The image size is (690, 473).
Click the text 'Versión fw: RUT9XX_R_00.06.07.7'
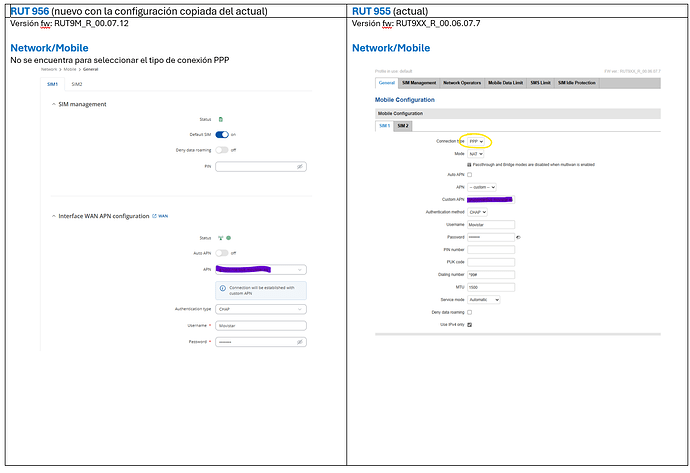click(416, 23)
